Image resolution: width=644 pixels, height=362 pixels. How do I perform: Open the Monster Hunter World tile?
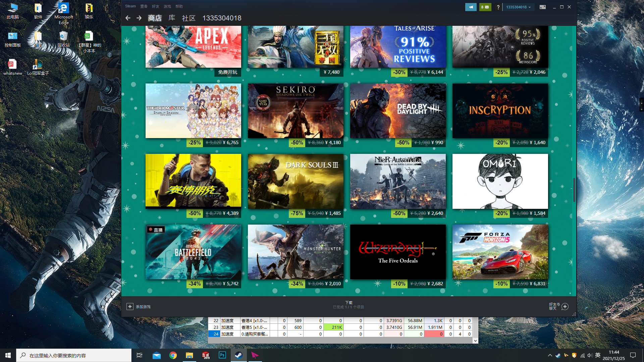point(296,252)
